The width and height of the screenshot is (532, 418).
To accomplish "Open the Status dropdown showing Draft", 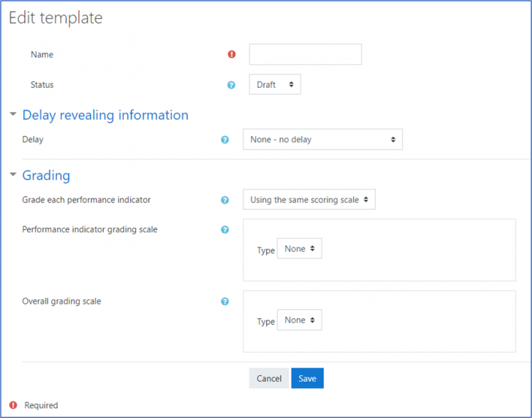I will pyautogui.click(x=275, y=85).
